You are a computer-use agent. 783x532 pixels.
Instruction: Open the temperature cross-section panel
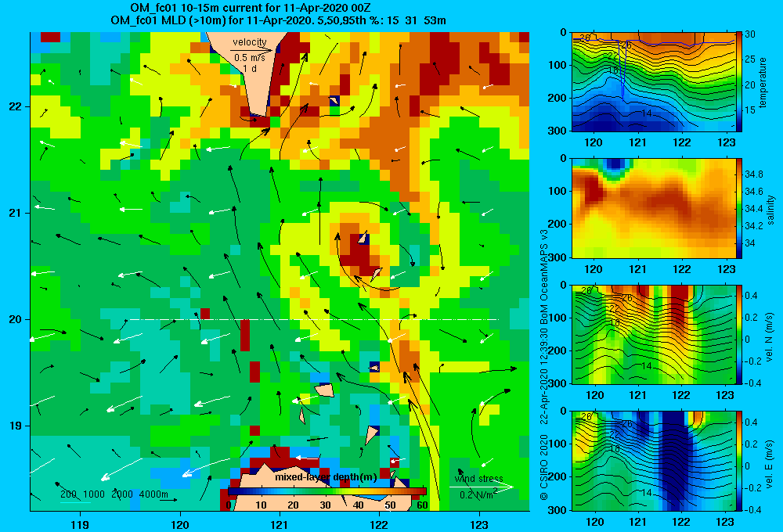(x=654, y=82)
